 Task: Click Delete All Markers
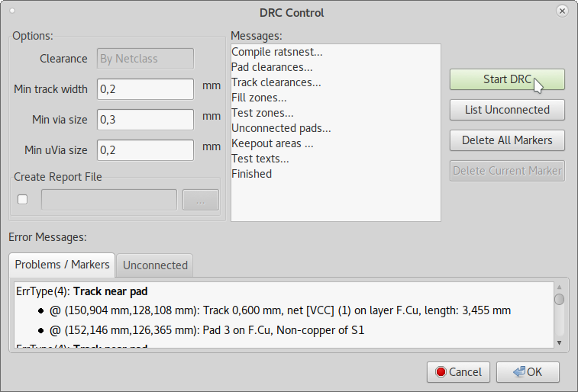(x=506, y=140)
